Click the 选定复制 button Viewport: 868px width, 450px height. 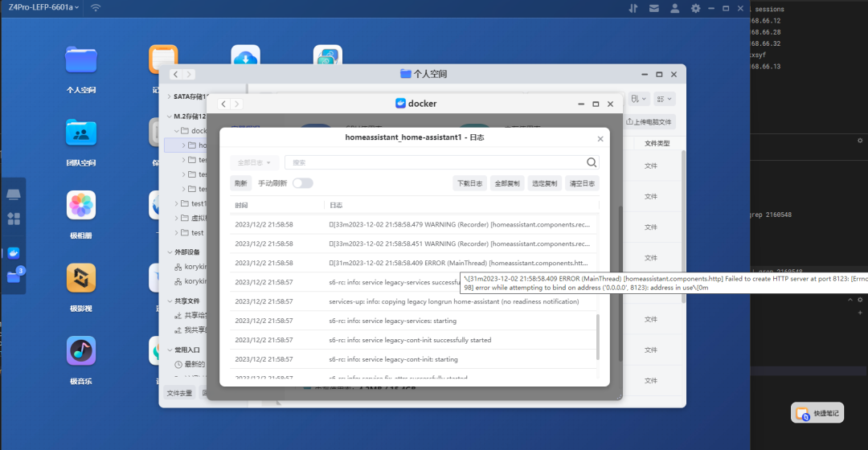pyautogui.click(x=545, y=183)
